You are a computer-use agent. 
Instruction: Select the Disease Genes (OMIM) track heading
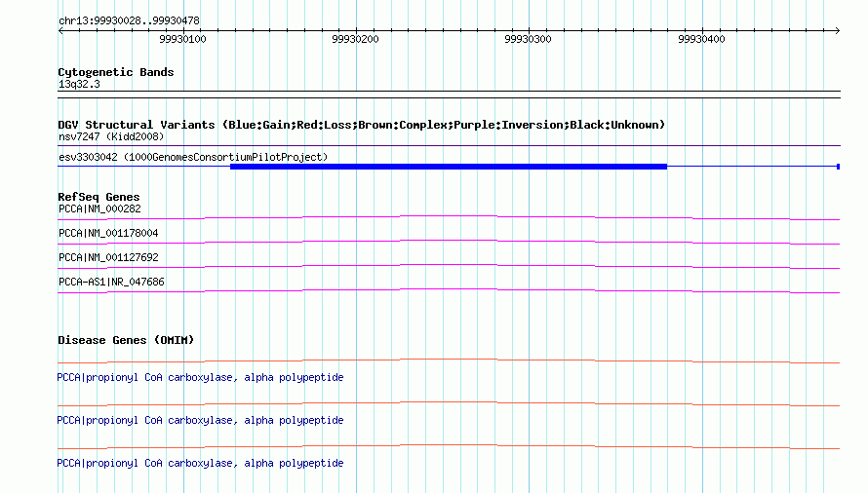tap(126, 340)
